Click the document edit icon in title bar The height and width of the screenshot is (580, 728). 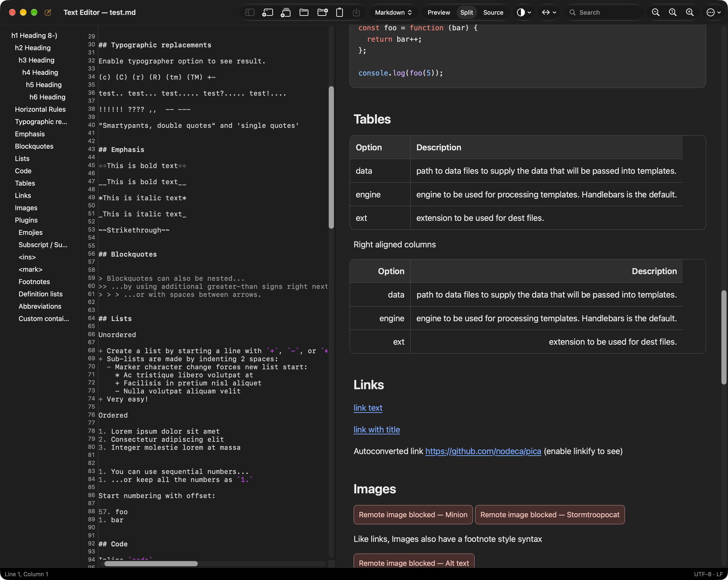point(48,13)
